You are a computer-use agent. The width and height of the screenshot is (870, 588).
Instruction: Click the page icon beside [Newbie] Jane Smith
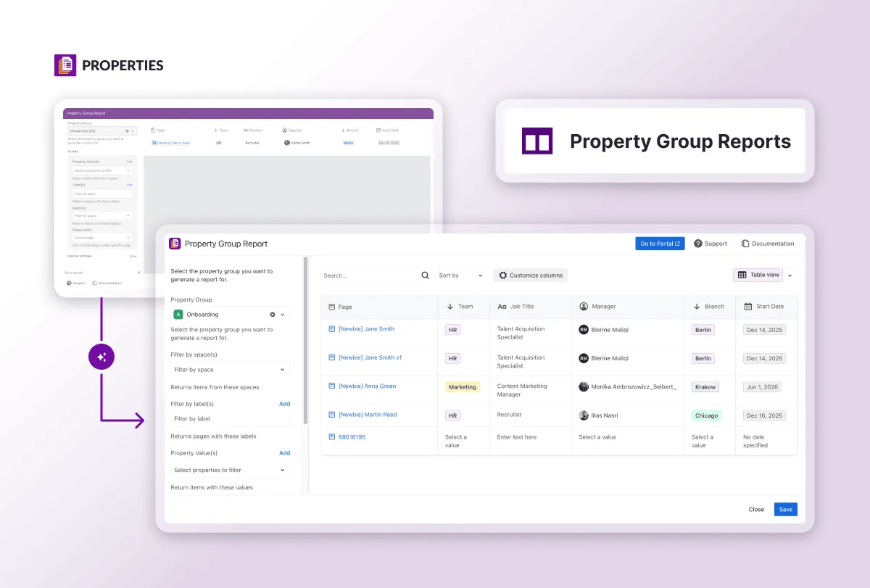[x=332, y=328]
